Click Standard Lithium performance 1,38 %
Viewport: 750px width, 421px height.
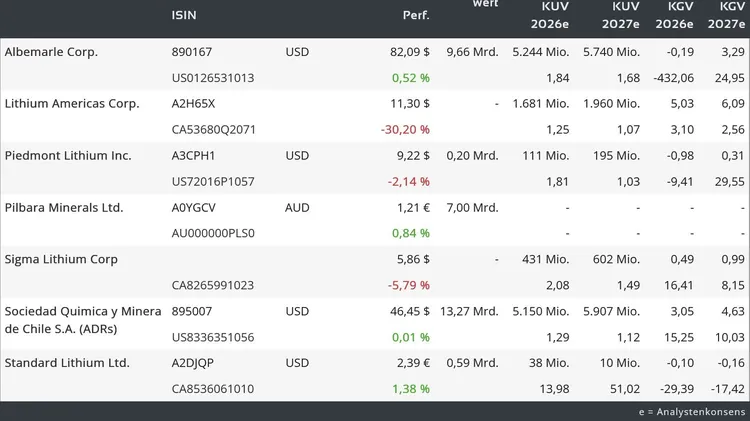[x=411, y=389]
